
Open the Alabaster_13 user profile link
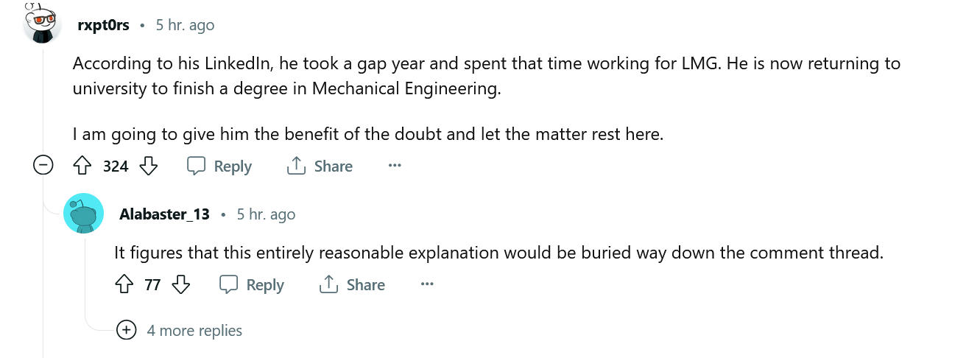[164, 214]
